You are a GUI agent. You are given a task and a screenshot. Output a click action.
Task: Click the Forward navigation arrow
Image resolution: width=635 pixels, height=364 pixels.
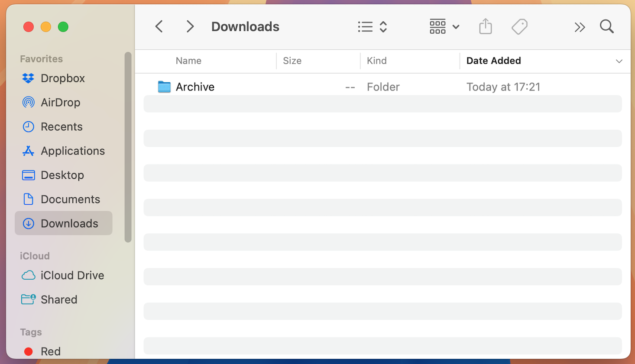(190, 27)
